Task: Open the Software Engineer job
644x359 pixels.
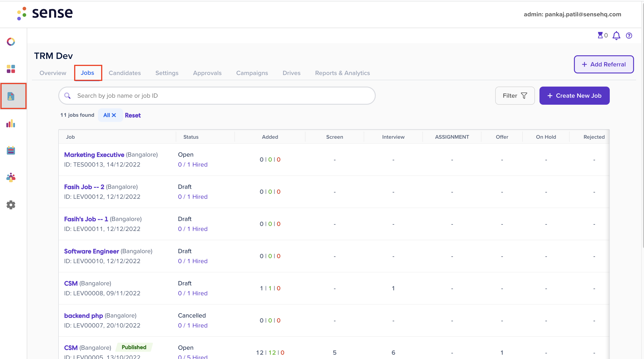Action: tap(92, 251)
